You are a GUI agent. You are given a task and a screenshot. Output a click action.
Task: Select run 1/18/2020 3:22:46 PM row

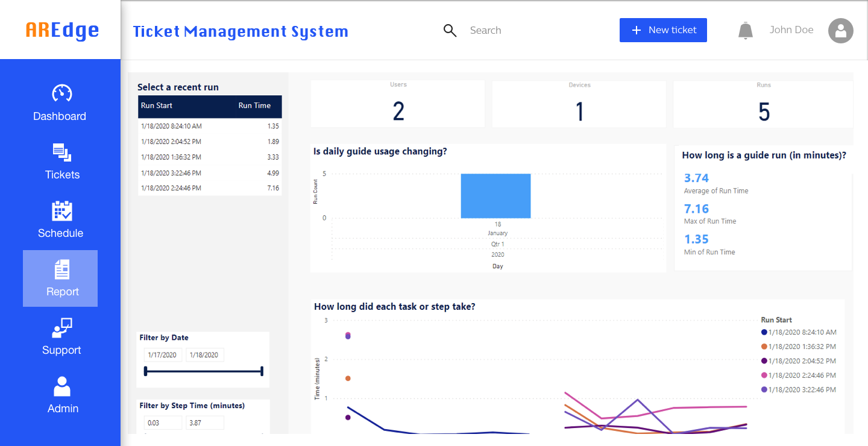tap(210, 173)
